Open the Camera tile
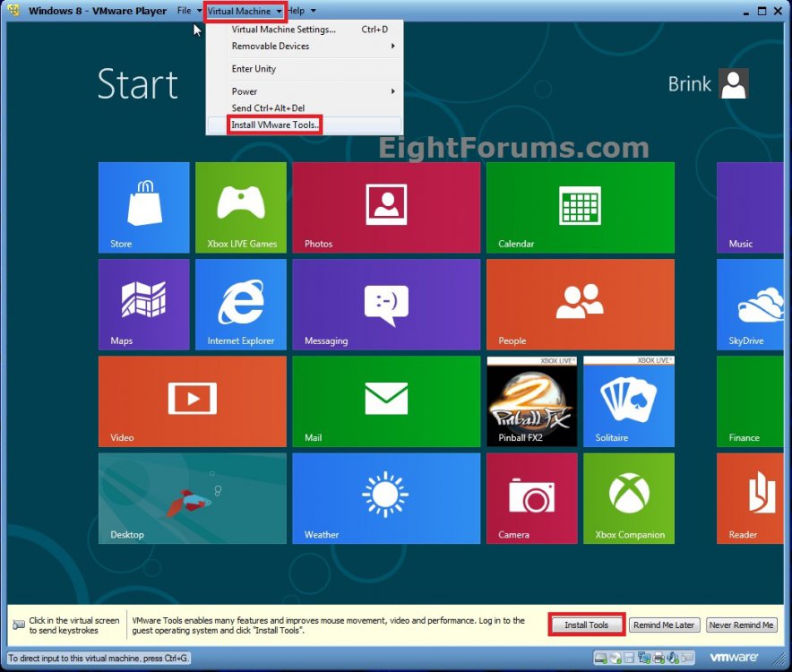The width and height of the screenshot is (792, 672). pos(531,498)
